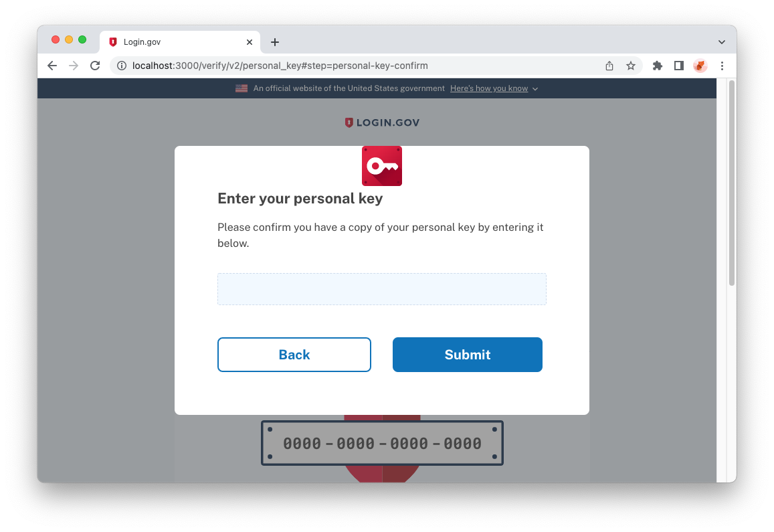The image size is (774, 532).
Task: Expand the tab search chevron
Action: tap(722, 42)
